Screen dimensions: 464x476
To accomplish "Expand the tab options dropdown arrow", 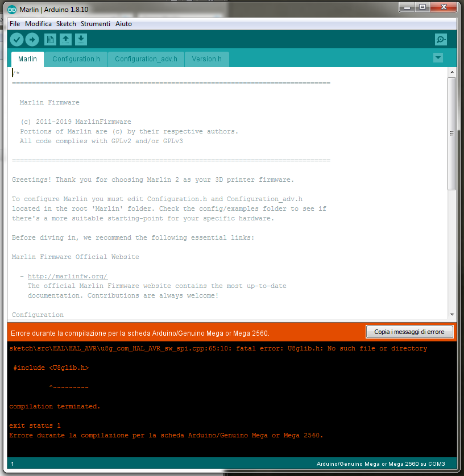I will pos(438,58).
